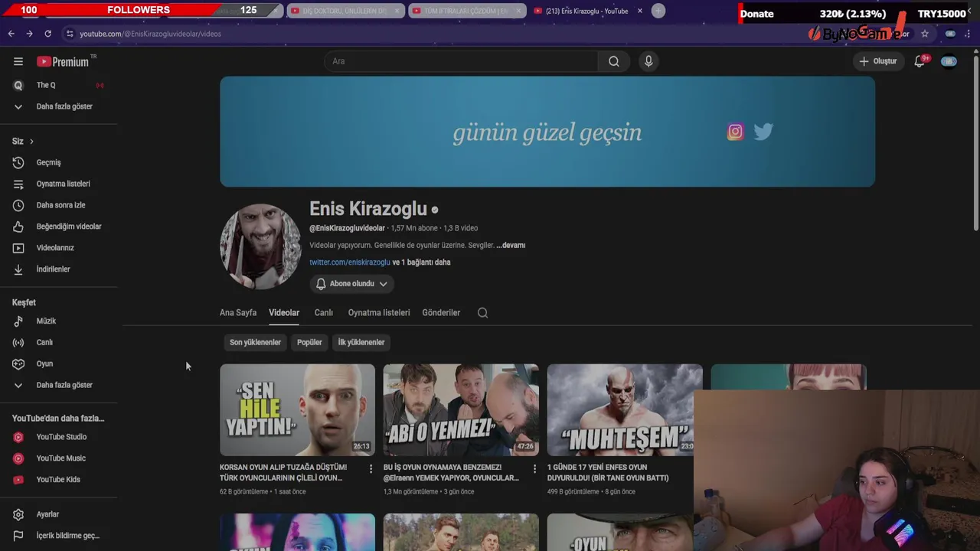980x551 pixels.
Task: Go back in the browser
Action: pos(11,34)
